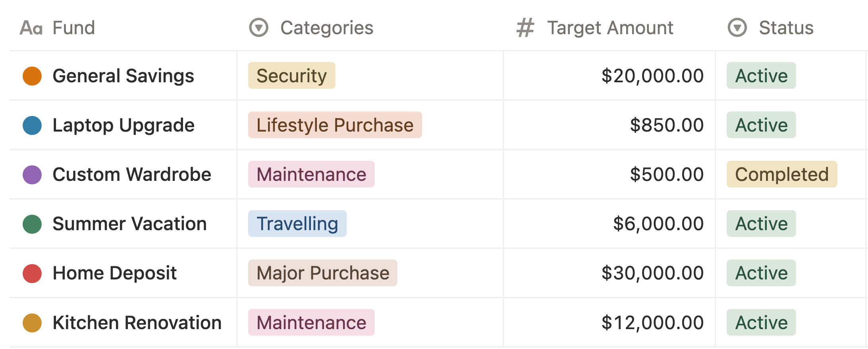
Task: Open the Fund column header menu
Action: click(x=123, y=28)
